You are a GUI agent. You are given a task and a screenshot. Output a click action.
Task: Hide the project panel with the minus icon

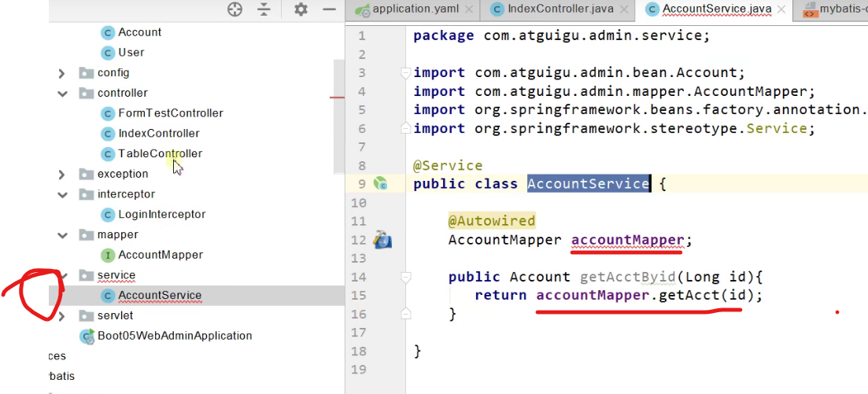click(330, 9)
